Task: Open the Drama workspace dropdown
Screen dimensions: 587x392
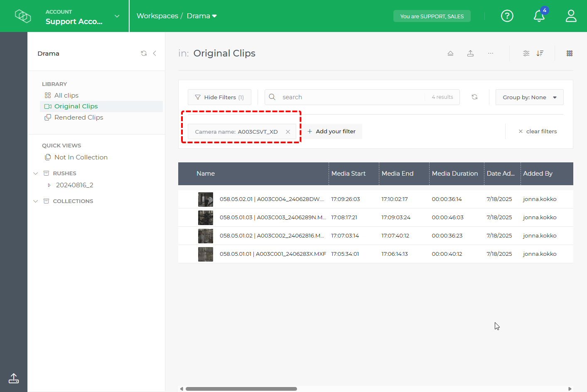Action: pyautogui.click(x=202, y=16)
